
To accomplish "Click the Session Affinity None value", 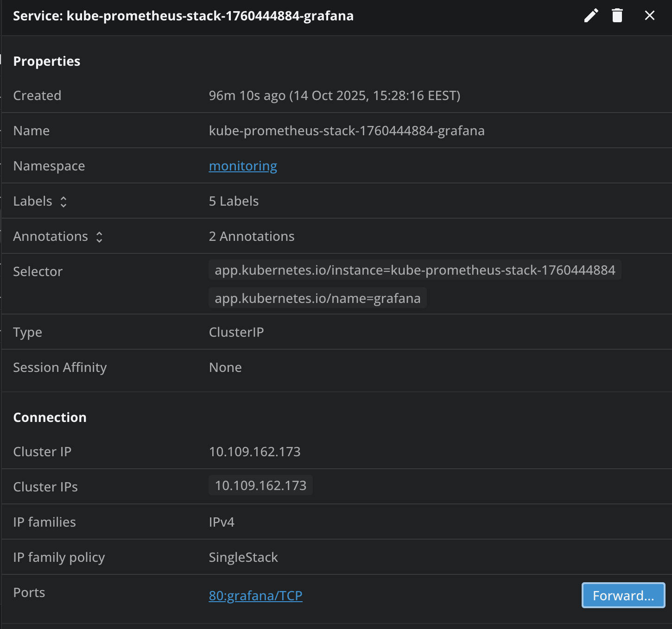I will tap(225, 367).
